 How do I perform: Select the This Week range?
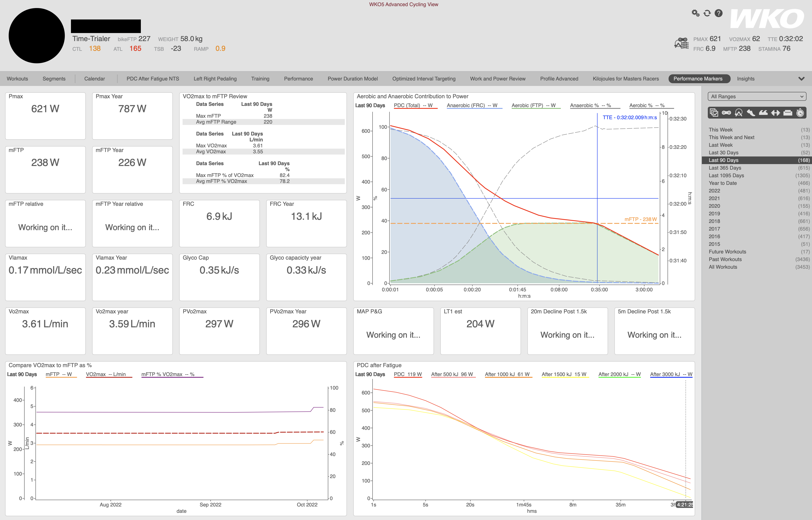coord(757,130)
